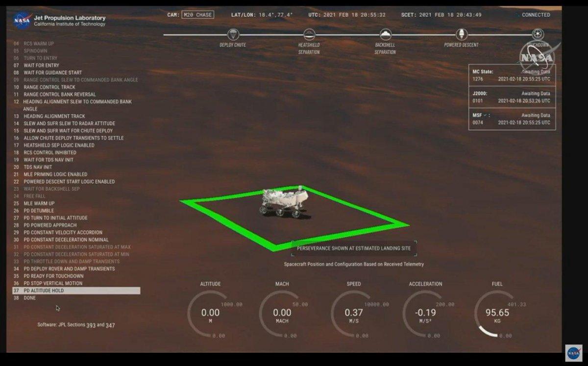Image resolution: width=588 pixels, height=366 pixels.
Task: Click the JPL NASA meatball logo
Action: (x=20, y=20)
